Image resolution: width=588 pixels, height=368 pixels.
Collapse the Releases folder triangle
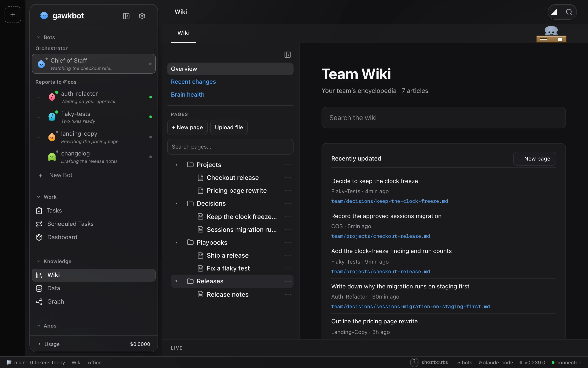point(176,281)
